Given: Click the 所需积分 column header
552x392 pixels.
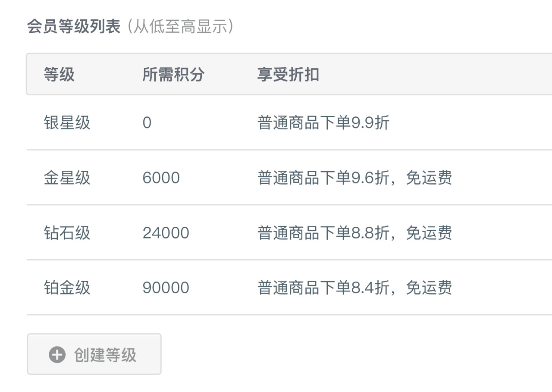Looking at the screenshot, I should coord(174,74).
